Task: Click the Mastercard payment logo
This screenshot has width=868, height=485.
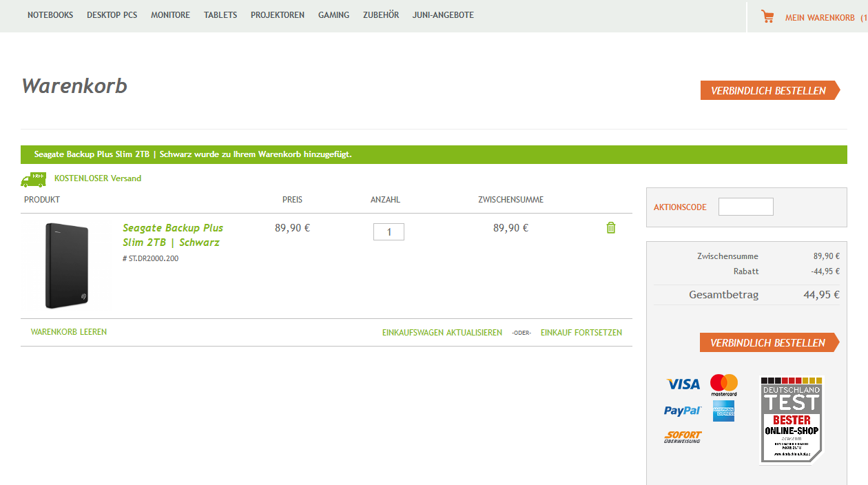Action: point(724,384)
